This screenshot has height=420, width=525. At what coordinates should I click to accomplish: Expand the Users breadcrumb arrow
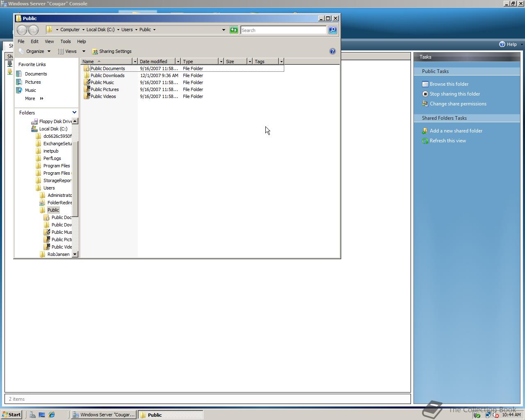coord(136,30)
